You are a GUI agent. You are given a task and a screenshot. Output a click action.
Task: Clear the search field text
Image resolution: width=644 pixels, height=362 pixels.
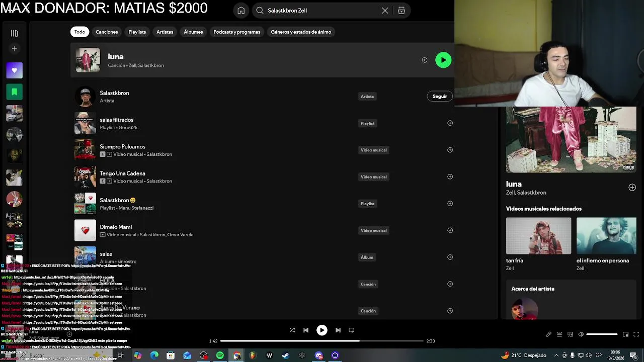[385, 11]
